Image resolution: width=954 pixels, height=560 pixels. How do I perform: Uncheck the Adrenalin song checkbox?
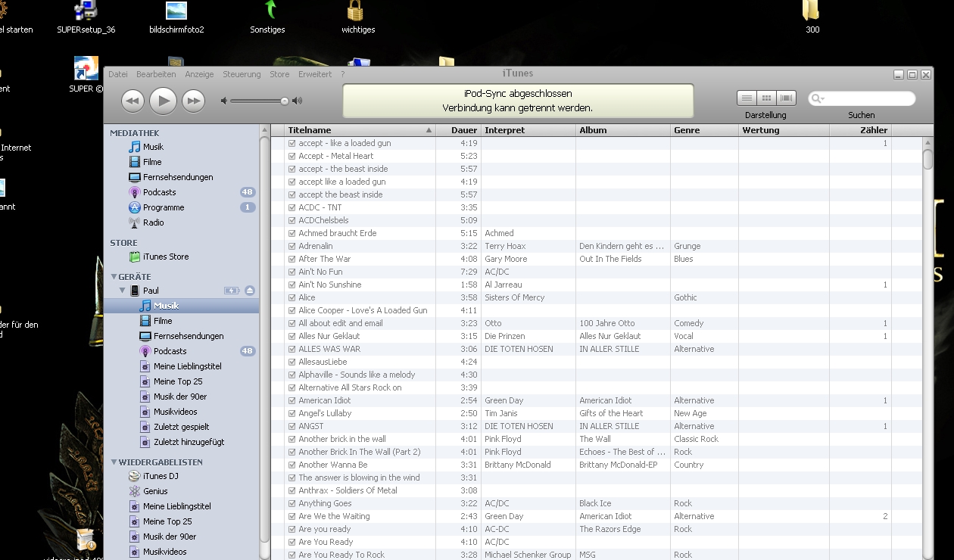coord(291,246)
